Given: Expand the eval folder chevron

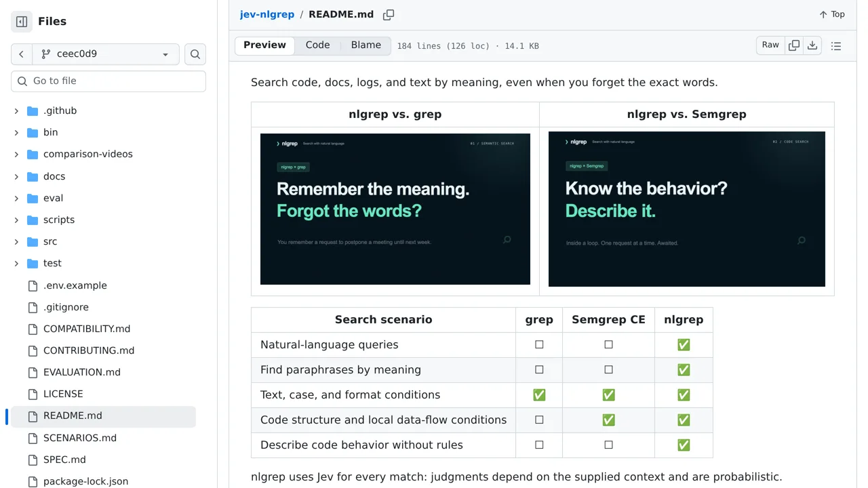Looking at the screenshot, I should coord(16,199).
